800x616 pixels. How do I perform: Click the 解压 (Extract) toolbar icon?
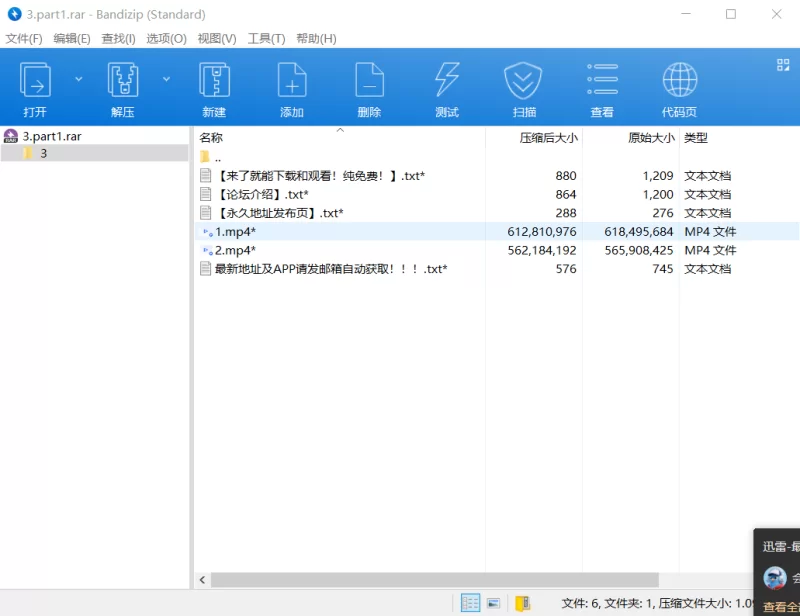(122, 80)
